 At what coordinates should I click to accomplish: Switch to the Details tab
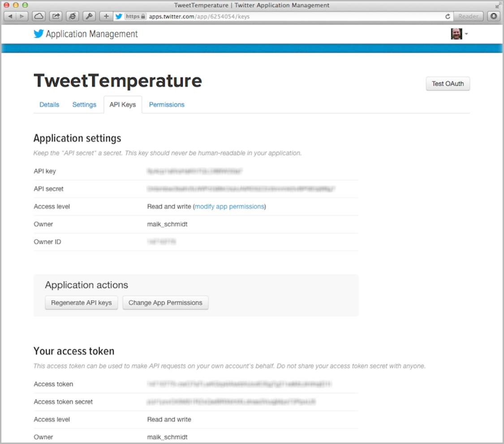point(49,104)
